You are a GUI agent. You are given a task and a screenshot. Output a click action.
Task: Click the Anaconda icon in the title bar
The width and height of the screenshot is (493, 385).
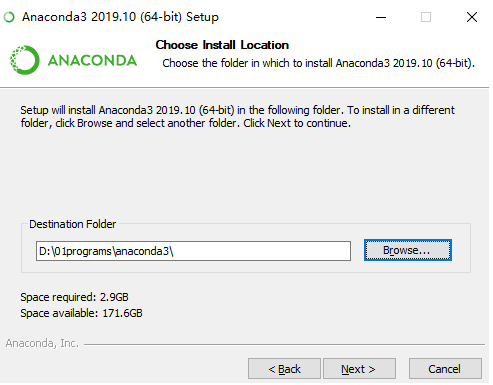pos(9,17)
